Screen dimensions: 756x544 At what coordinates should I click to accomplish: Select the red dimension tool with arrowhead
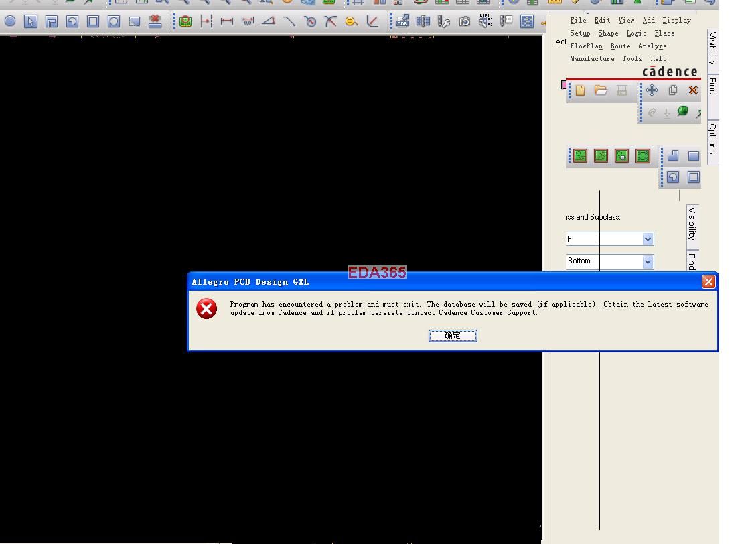coord(206,21)
